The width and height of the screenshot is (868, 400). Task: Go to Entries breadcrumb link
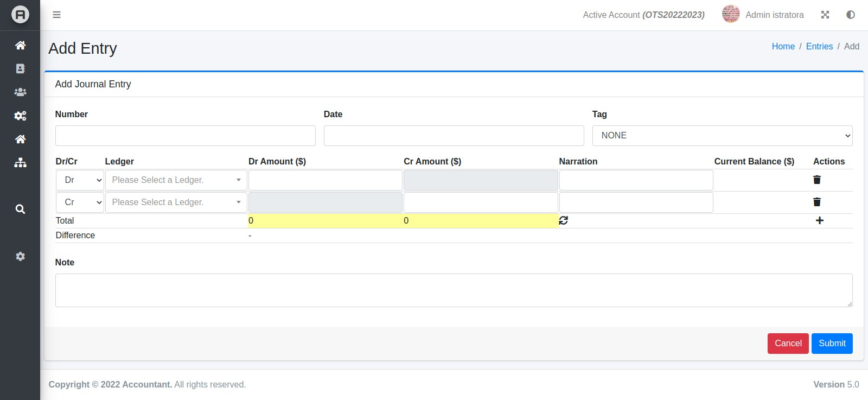coord(819,47)
